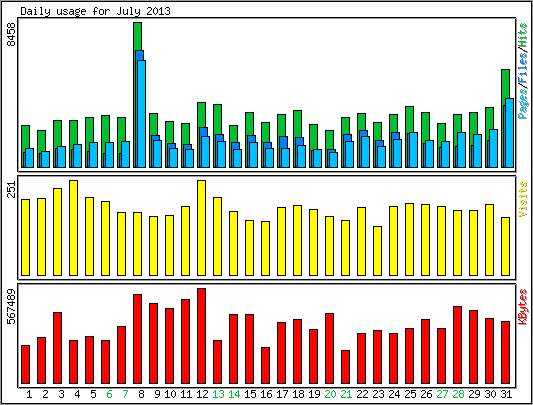Select the red KBytes bar for day 20
Viewport: 533px width, 405px height.
(x=329, y=349)
